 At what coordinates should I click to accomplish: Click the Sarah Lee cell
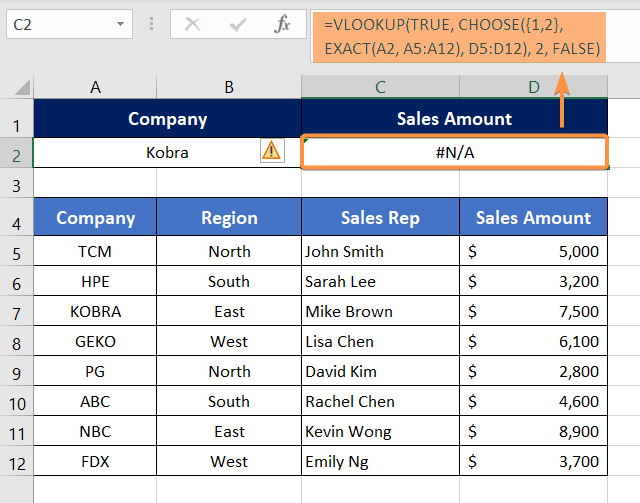(380, 281)
